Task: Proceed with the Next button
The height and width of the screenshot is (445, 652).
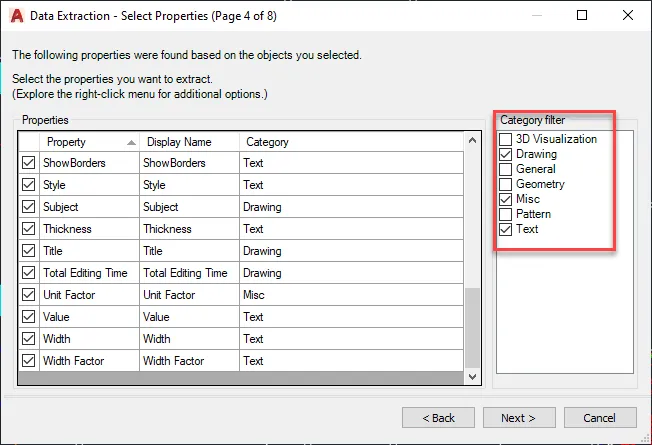Action: tap(519, 418)
